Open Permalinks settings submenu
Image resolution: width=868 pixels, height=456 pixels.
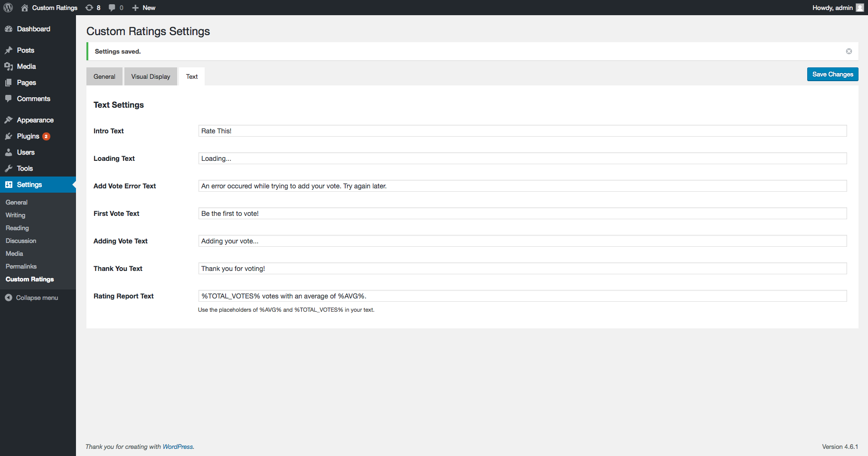pyautogui.click(x=21, y=266)
